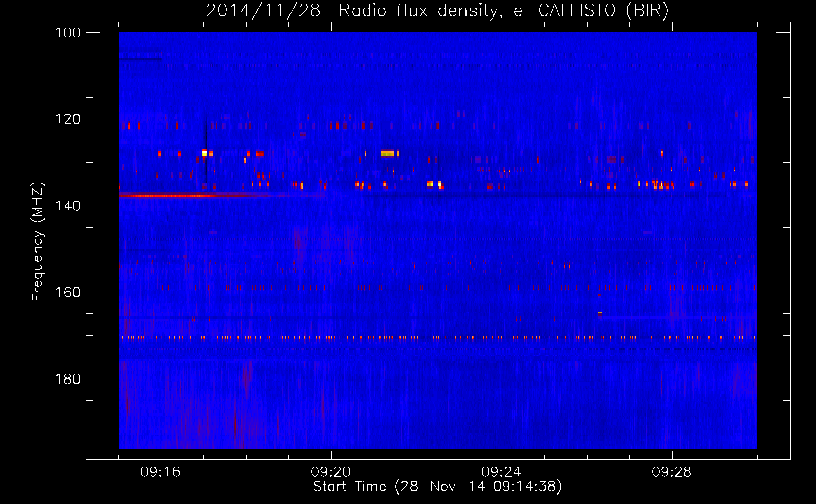This screenshot has width=816, height=504.
Task: Click the 140 frequency tick label
Action: tap(68, 206)
